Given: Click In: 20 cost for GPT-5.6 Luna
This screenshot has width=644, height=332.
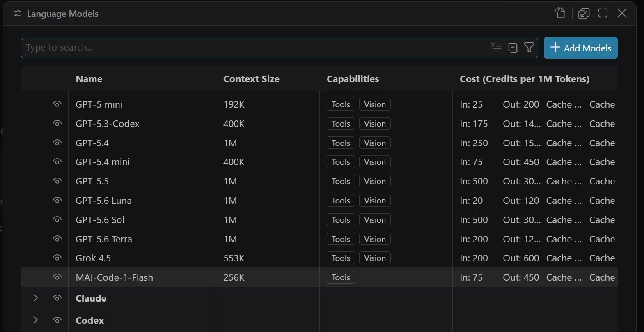Looking at the screenshot, I should tap(471, 201).
